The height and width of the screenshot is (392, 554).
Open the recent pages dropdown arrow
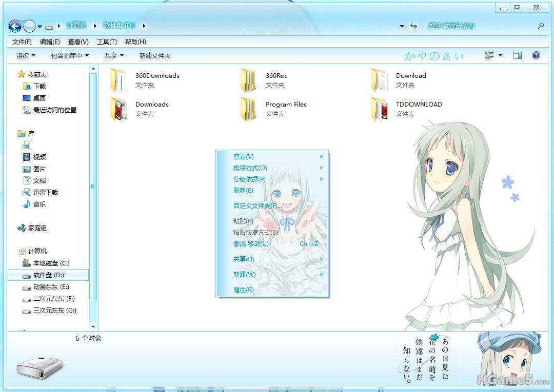39,27
